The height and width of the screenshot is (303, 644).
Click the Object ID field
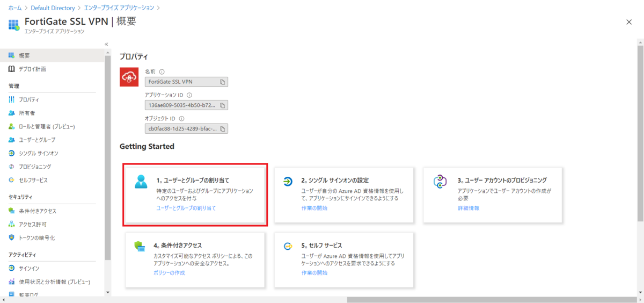[186, 129]
